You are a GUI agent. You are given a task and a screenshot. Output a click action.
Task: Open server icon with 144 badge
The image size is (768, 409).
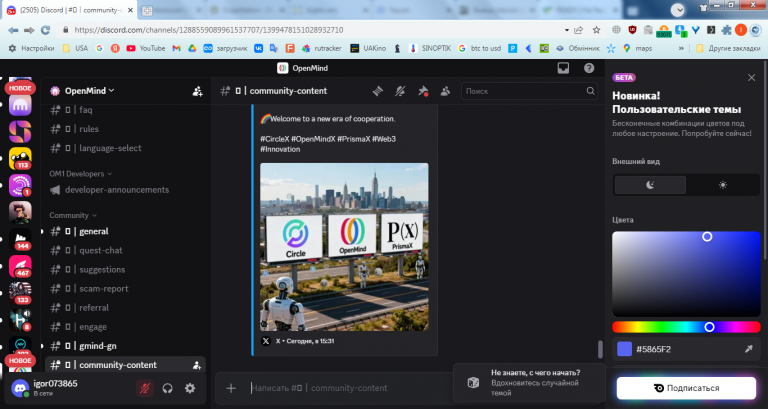(20, 240)
